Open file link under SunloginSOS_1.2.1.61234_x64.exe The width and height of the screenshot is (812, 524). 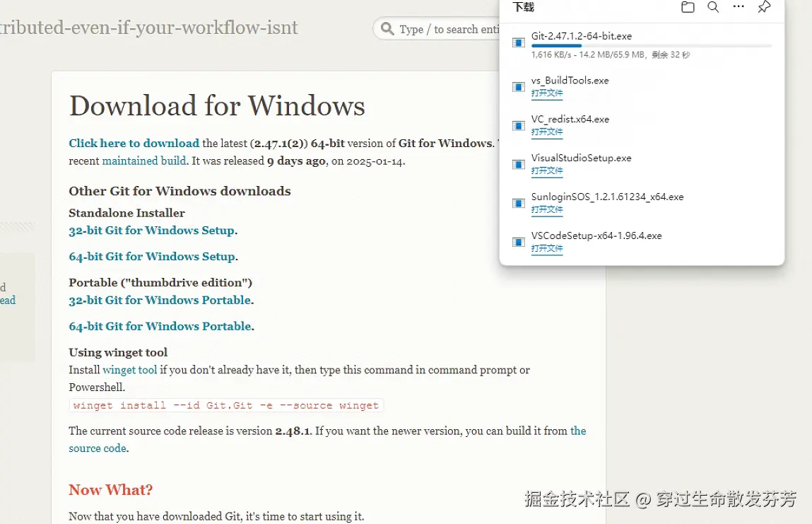[547, 209]
